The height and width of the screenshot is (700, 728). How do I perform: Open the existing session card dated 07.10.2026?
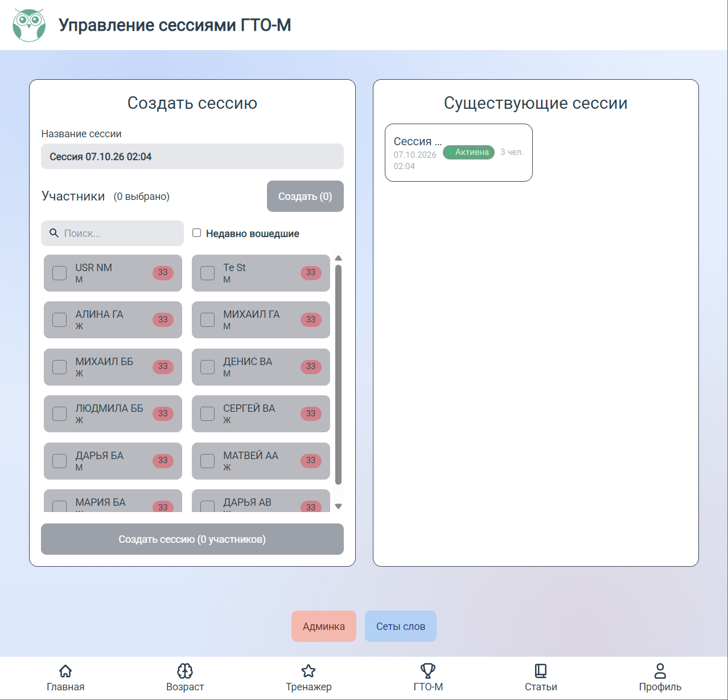pyautogui.click(x=459, y=153)
